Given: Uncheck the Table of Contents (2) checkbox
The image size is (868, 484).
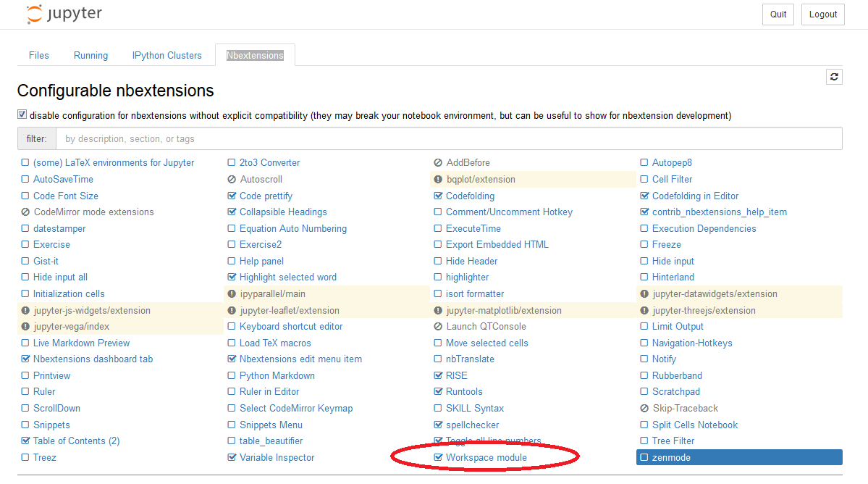Looking at the screenshot, I should pyautogui.click(x=25, y=441).
